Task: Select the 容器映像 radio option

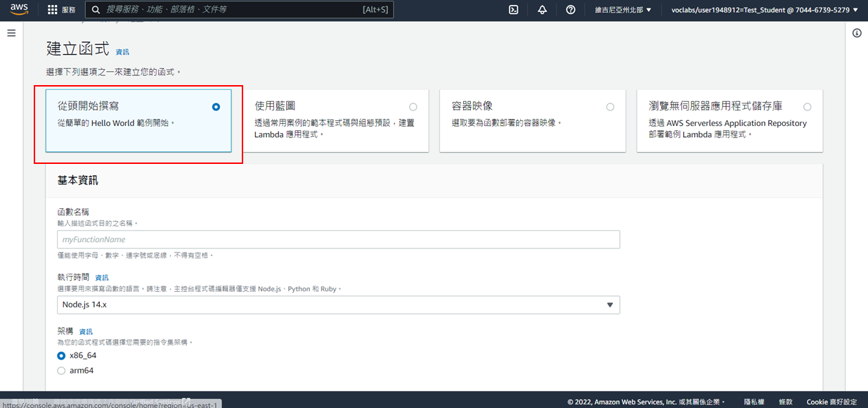Action: 610,107
